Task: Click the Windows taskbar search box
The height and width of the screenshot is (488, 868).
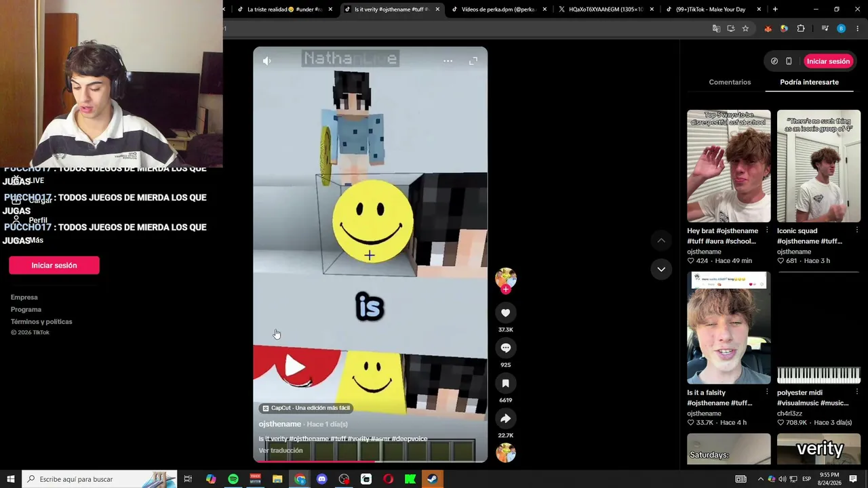Action: tap(100, 479)
